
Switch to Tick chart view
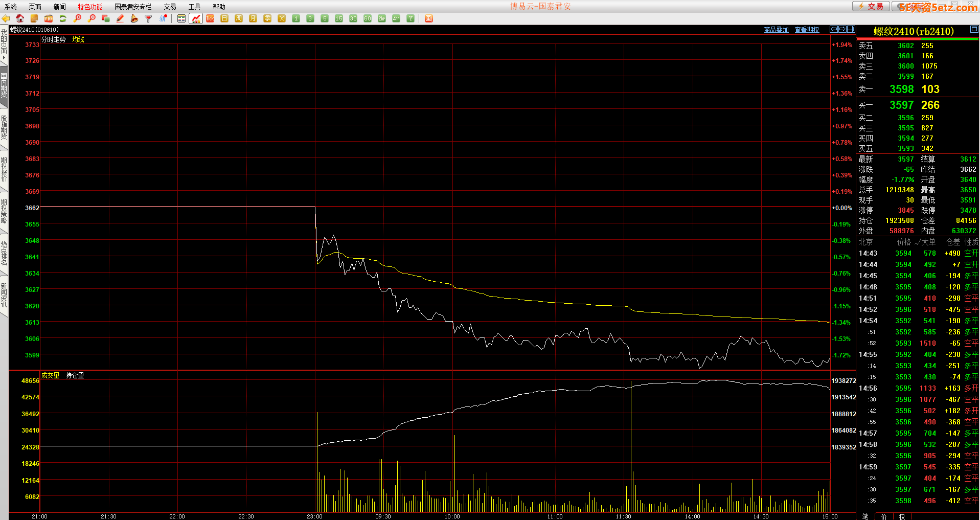tap(210, 18)
